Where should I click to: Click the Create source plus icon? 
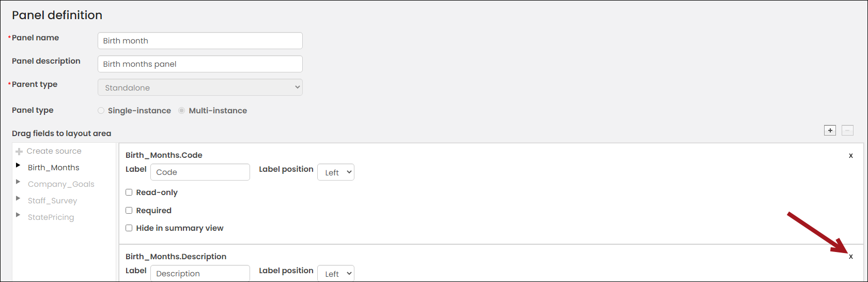pos(19,152)
